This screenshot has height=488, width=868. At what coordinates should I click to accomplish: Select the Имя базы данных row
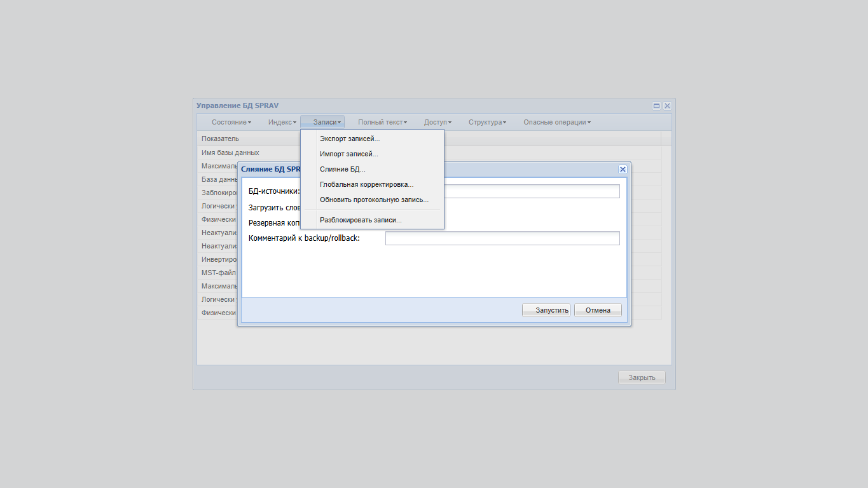(x=429, y=152)
